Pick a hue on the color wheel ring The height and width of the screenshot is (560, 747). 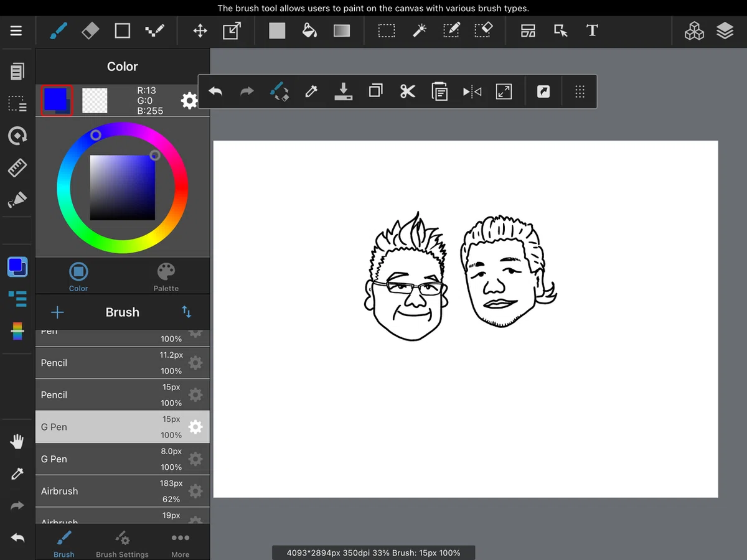click(122, 187)
